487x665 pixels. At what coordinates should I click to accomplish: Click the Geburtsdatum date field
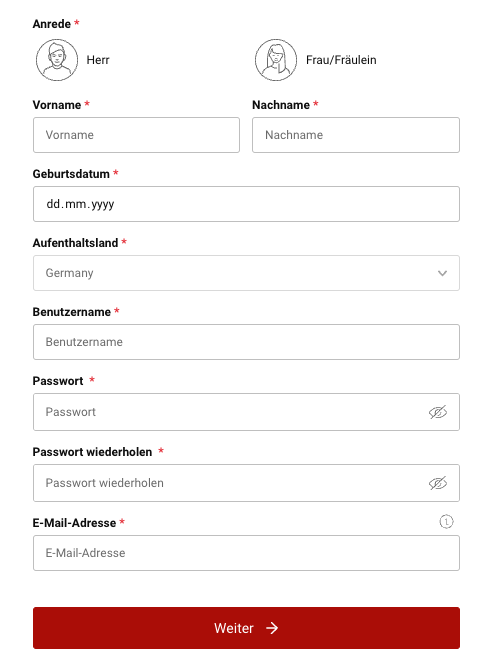click(246, 204)
